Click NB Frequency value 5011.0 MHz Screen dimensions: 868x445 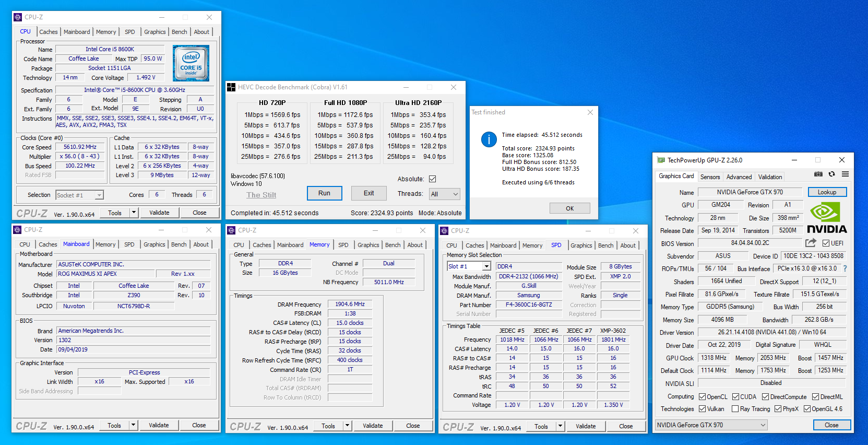[389, 282]
